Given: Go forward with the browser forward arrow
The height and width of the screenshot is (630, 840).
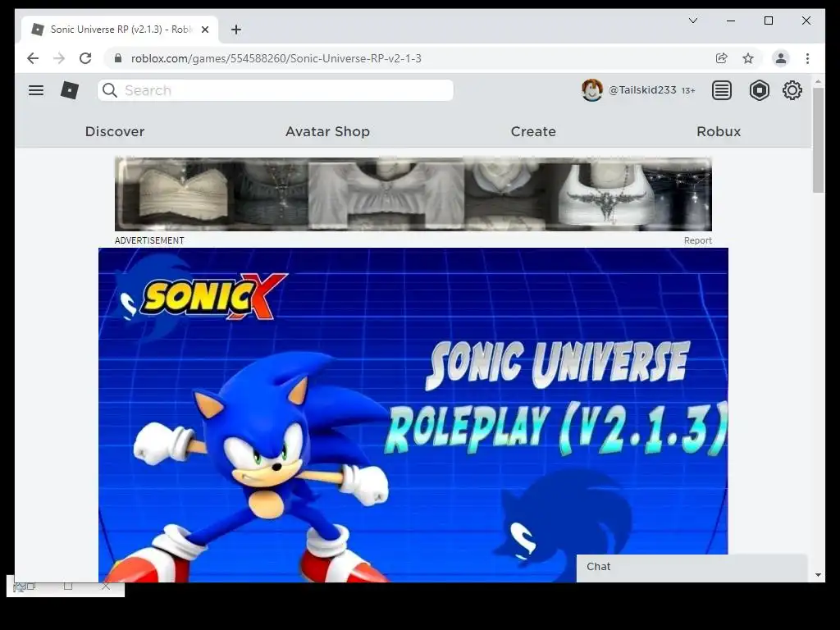Looking at the screenshot, I should tap(59, 58).
